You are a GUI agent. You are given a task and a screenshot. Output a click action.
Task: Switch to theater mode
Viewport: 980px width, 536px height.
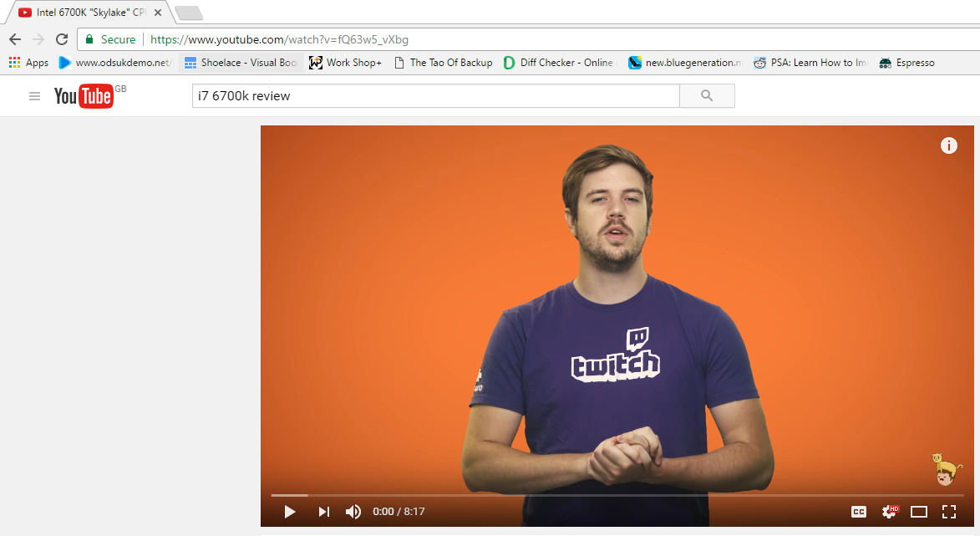(x=919, y=512)
